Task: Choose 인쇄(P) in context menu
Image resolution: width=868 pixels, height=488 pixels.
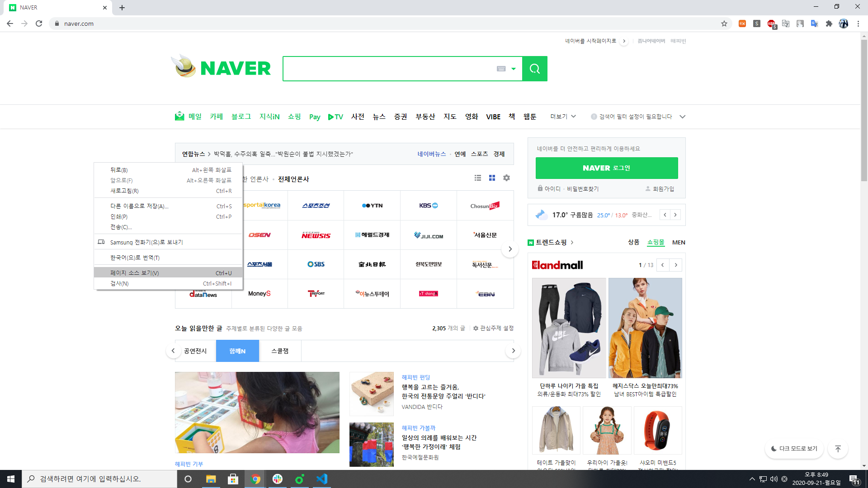Action: coord(168,216)
